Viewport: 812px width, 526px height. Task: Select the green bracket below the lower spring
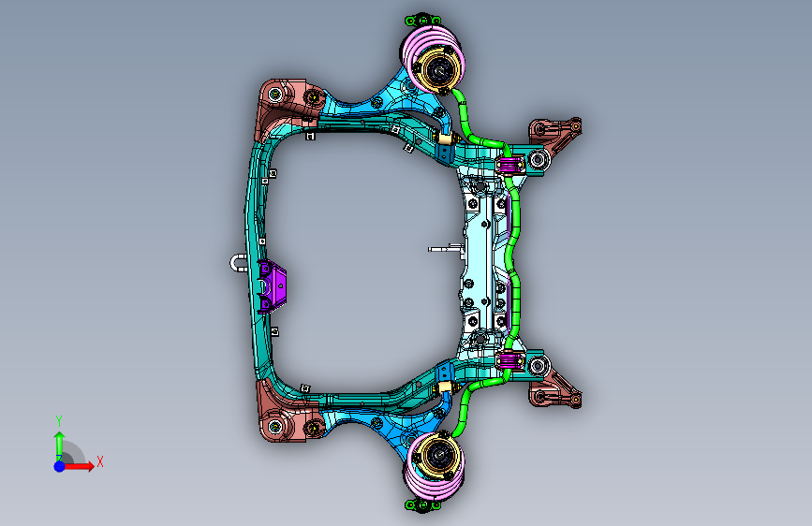pos(423,504)
